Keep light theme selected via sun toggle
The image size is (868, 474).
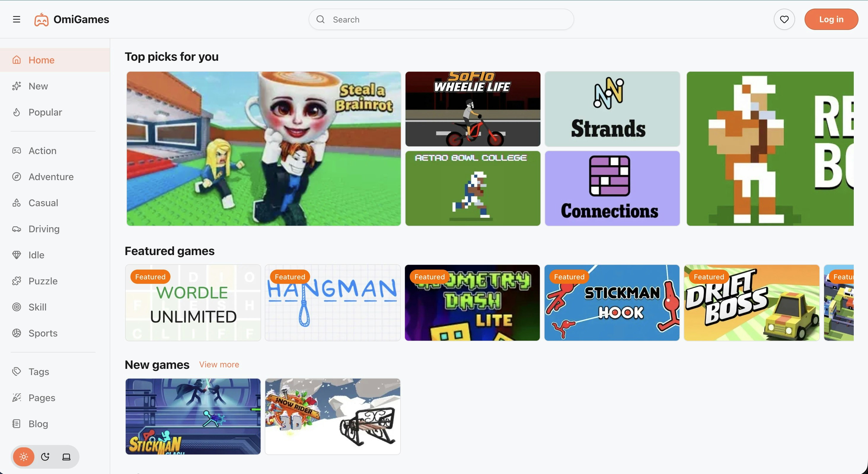click(x=23, y=457)
